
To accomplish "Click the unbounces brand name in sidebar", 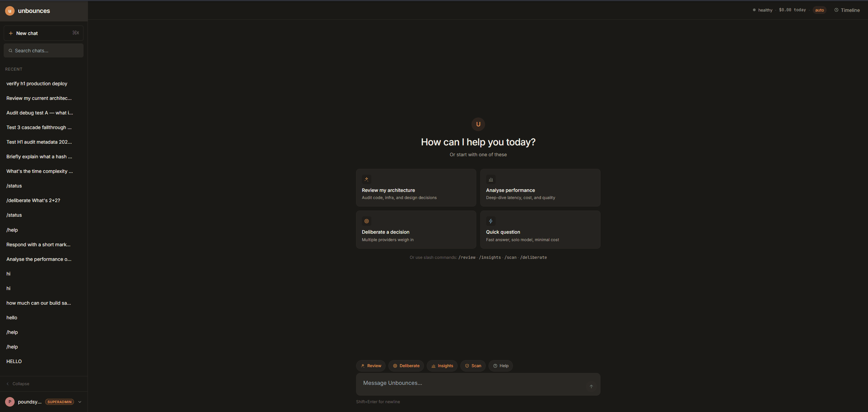I will [34, 11].
